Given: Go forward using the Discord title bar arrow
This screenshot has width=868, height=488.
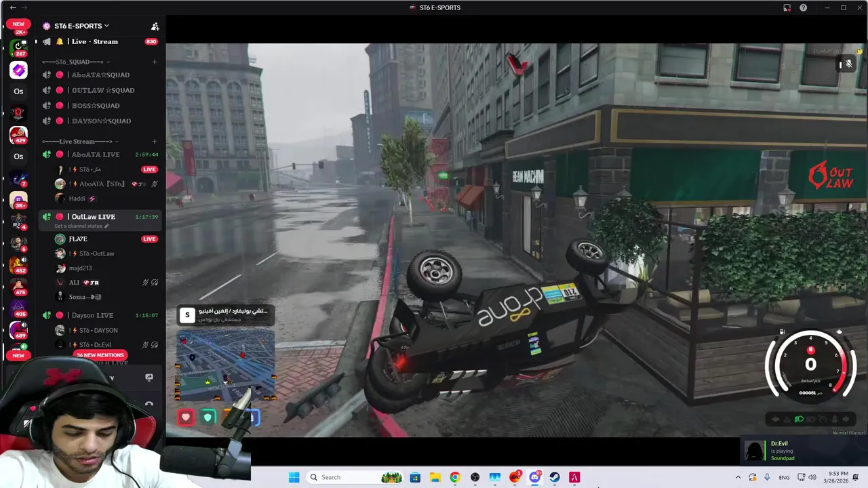Looking at the screenshot, I should tap(25, 7).
